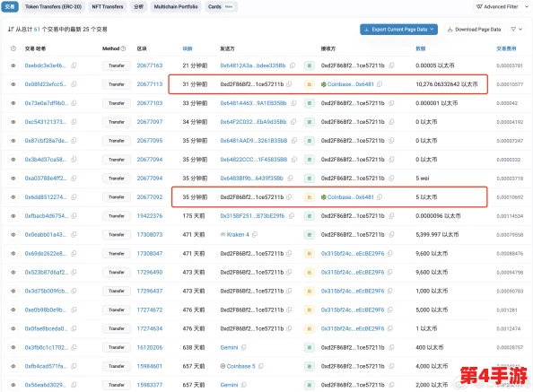
Task: Open the filter funnel dropdown beside Download
Action: coord(517,30)
